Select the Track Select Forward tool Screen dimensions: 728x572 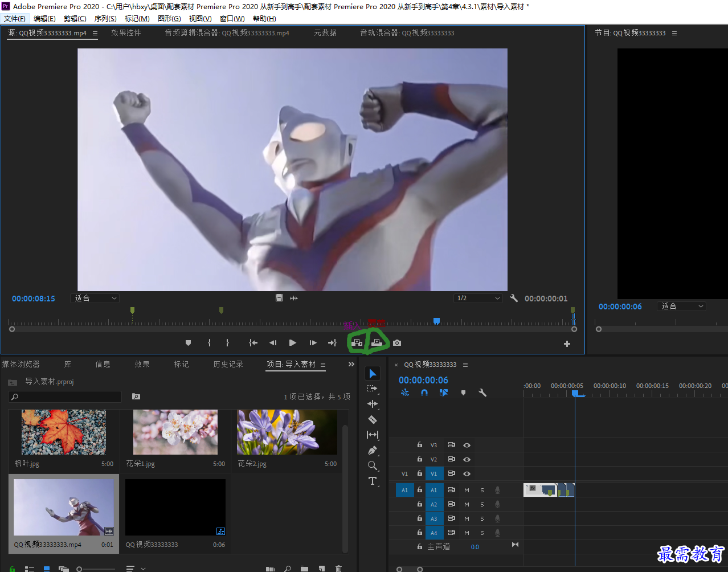(x=373, y=389)
